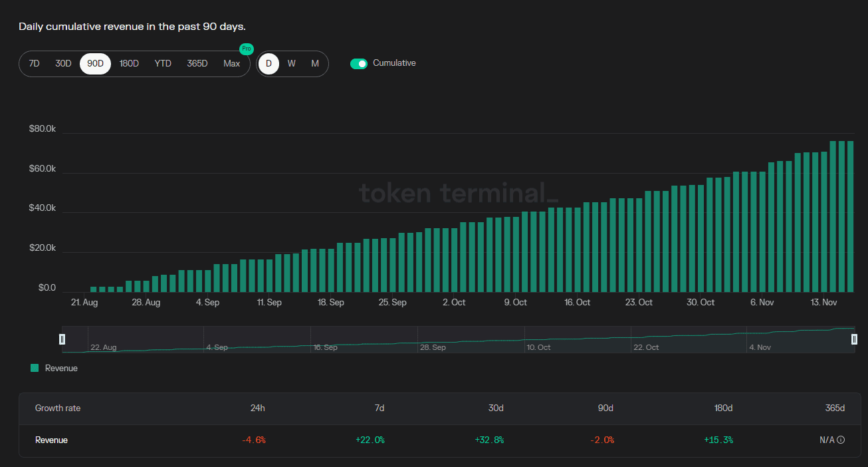The height and width of the screenshot is (467, 868).
Task: Select daily granularity D
Action: tap(269, 64)
